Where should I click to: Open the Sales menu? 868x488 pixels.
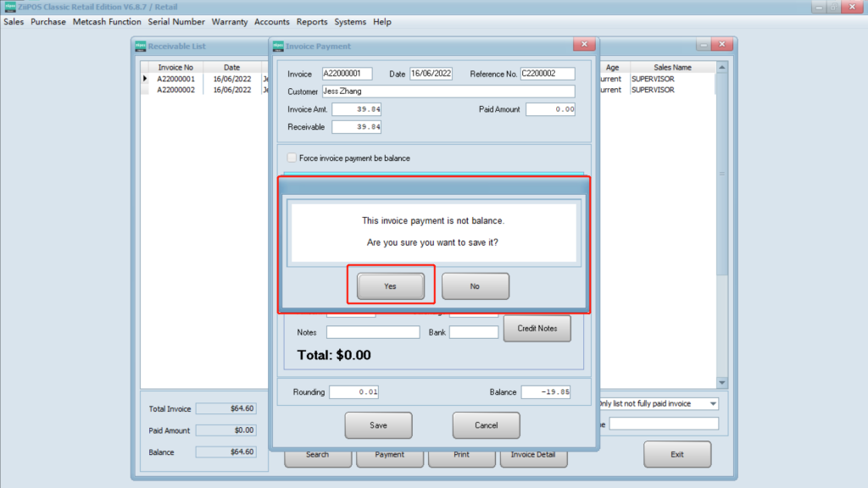14,22
